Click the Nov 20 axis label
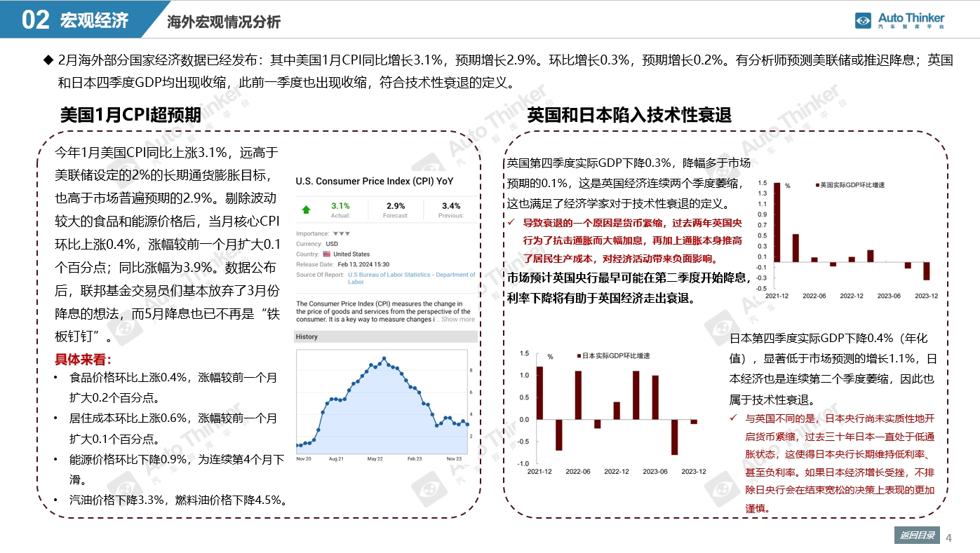Image resolution: width=980 pixels, height=553 pixels. point(304,459)
